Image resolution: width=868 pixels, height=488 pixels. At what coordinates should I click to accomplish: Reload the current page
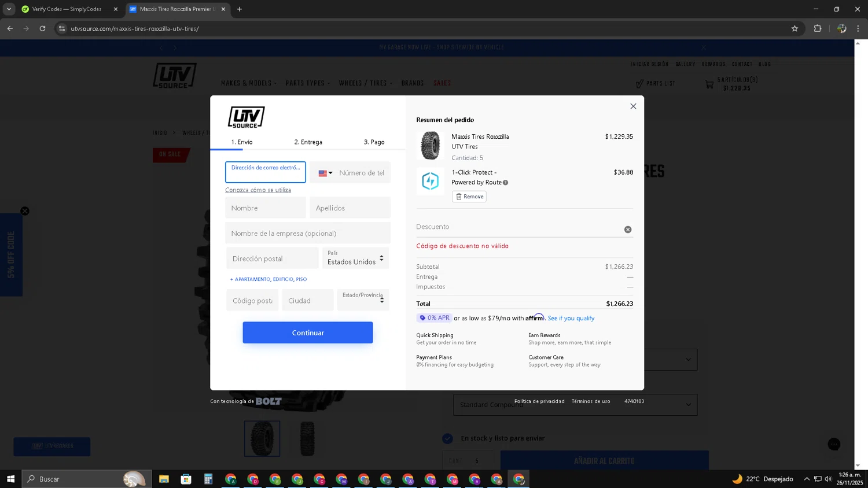pyautogui.click(x=42, y=28)
